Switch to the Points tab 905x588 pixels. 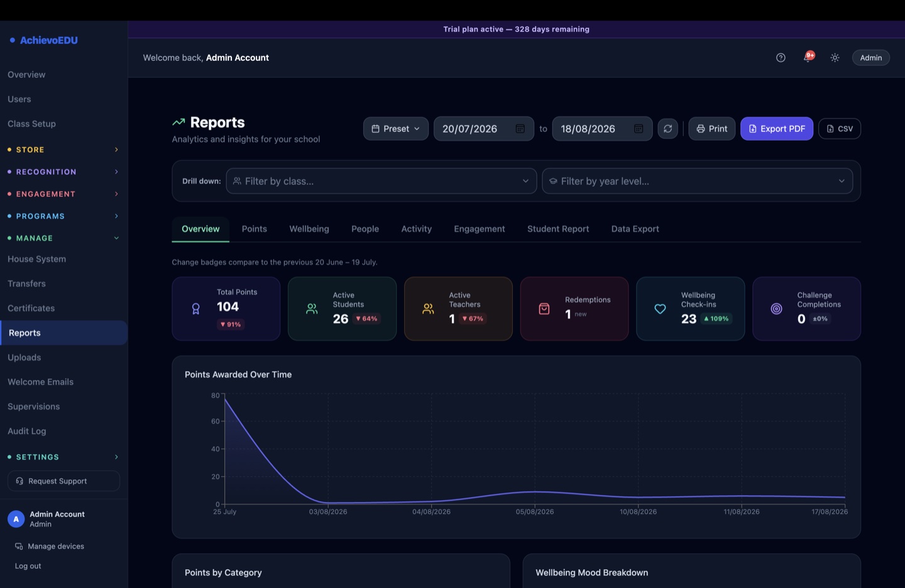coord(255,229)
